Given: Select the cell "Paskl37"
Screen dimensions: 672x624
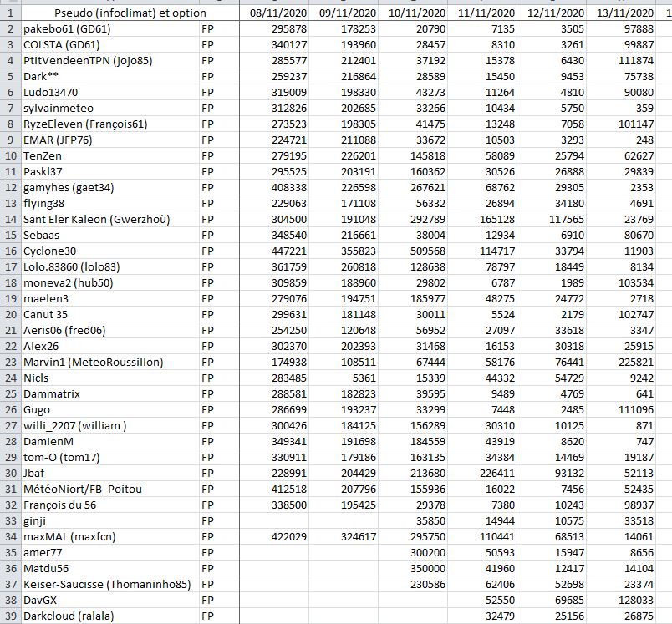Looking at the screenshot, I should tap(110, 172).
